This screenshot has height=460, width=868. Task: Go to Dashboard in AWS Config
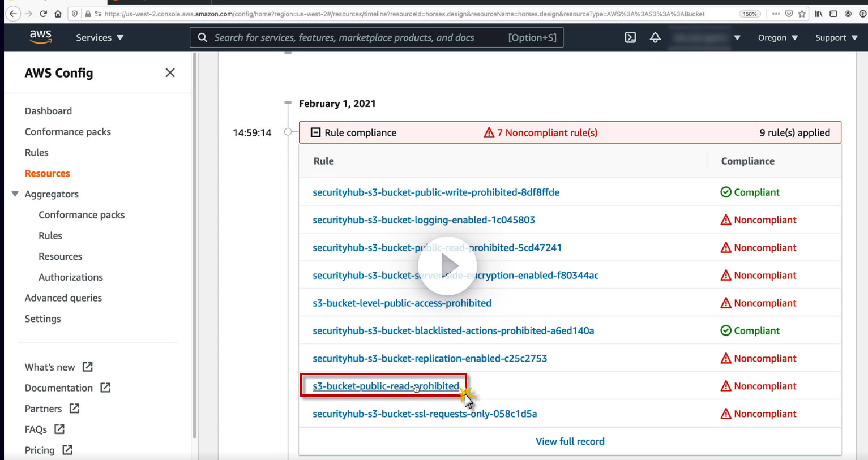click(x=48, y=111)
